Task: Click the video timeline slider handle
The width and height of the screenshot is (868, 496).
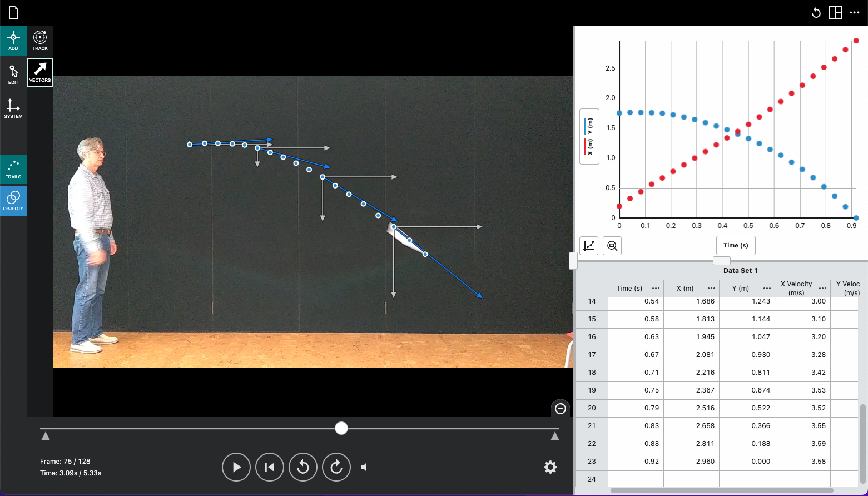Action: tap(341, 428)
